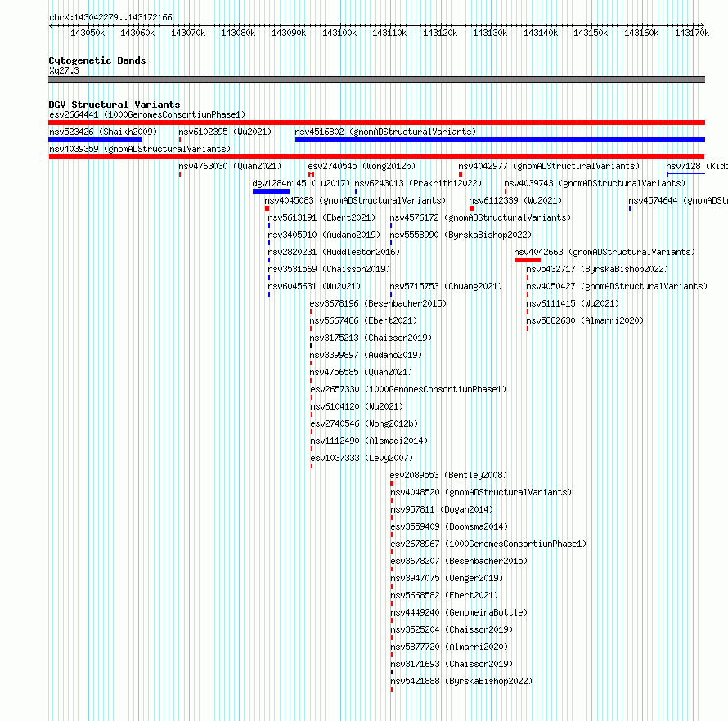
Task: Select the red bar under esv2664441
Action: (376, 123)
